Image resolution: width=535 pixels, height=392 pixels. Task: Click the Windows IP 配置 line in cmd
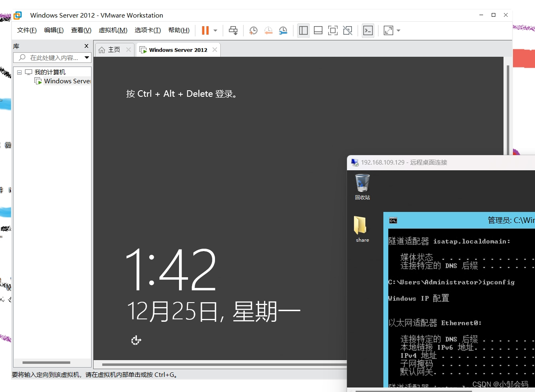coord(419,298)
